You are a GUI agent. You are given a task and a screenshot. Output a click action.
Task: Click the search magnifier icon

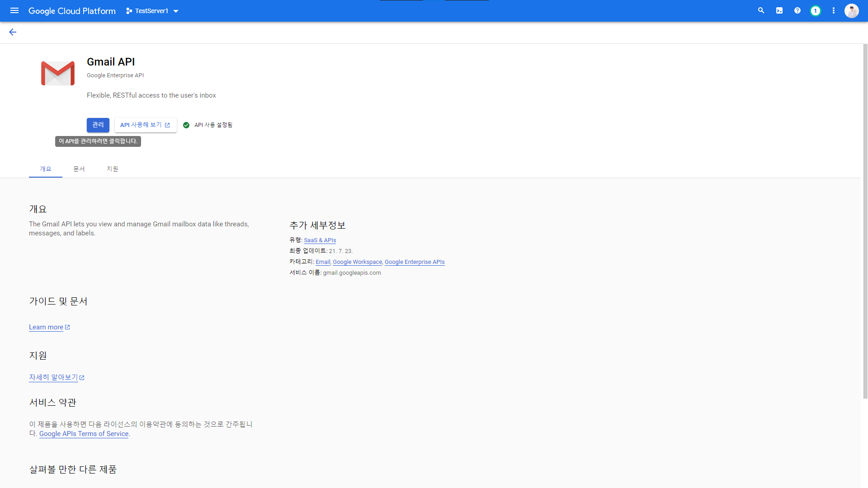761,10
